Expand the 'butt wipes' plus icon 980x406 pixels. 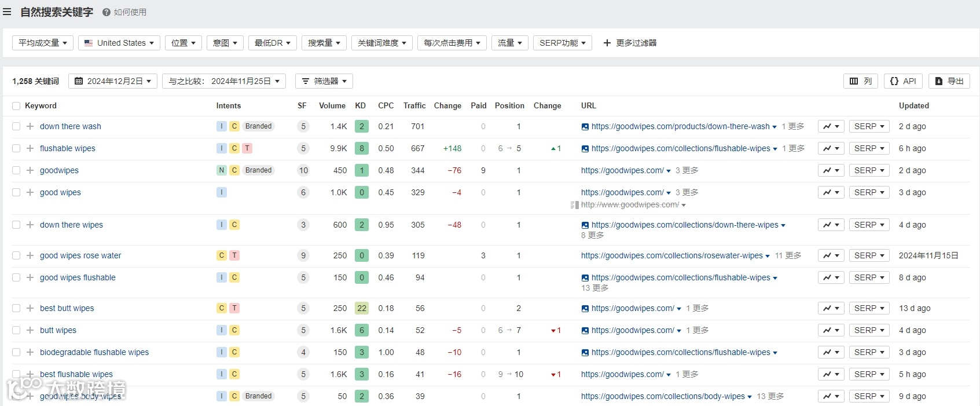pos(30,330)
